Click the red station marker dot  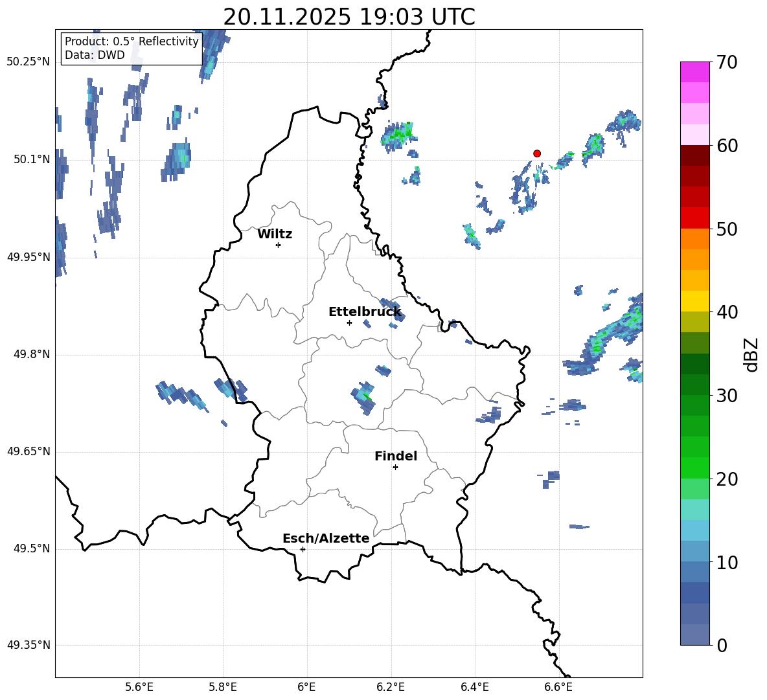[537, 153]
